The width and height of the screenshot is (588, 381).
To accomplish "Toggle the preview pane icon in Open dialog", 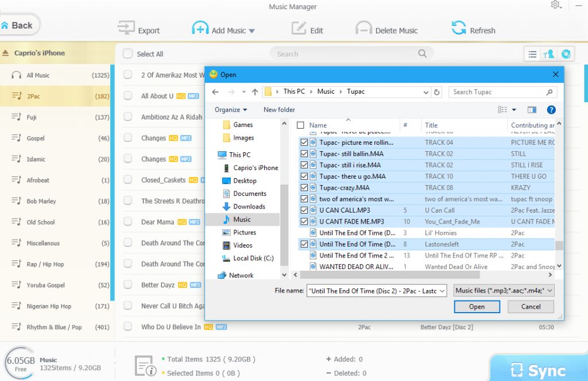I will [x=532, y=110].
